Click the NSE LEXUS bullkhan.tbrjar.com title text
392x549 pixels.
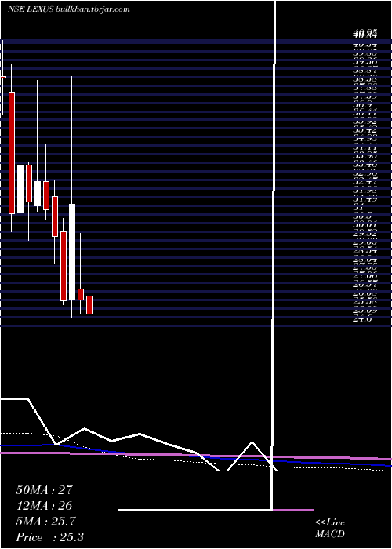(69, 9)
